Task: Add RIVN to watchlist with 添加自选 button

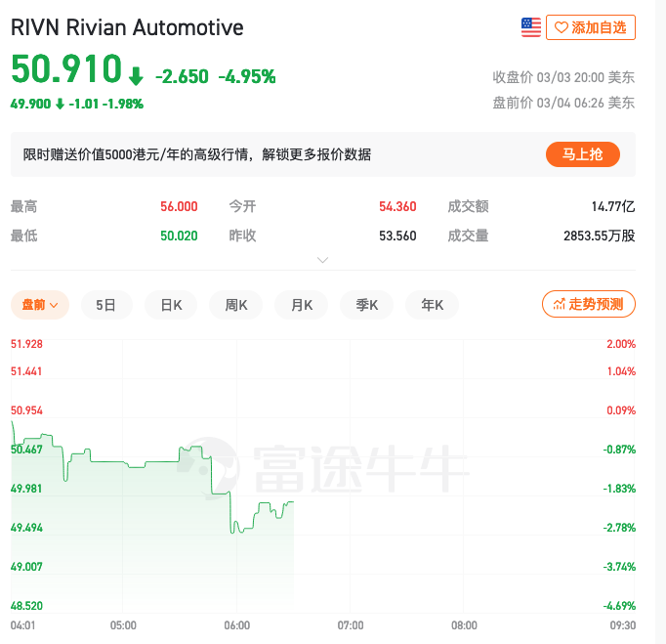Action: point(591,27)
